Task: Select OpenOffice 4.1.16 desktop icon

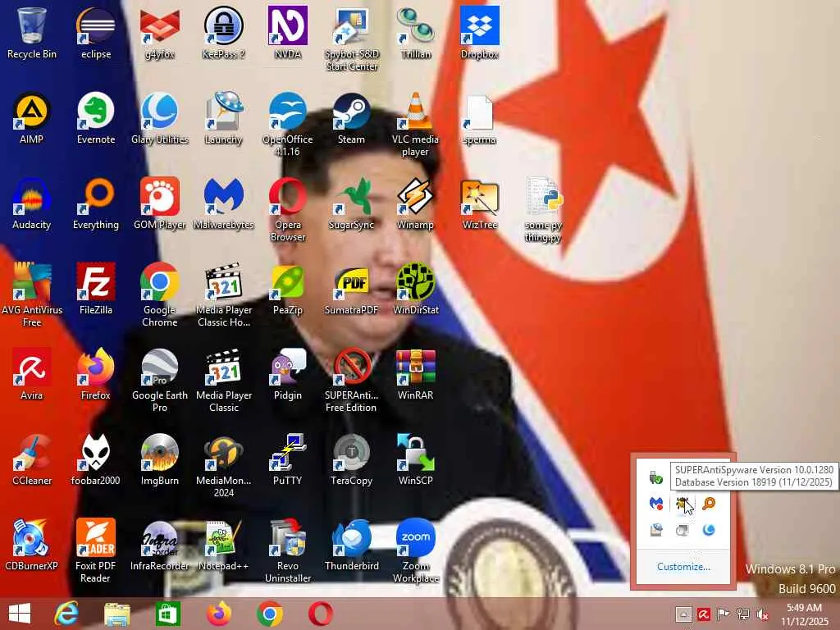Action: [288, 124]
